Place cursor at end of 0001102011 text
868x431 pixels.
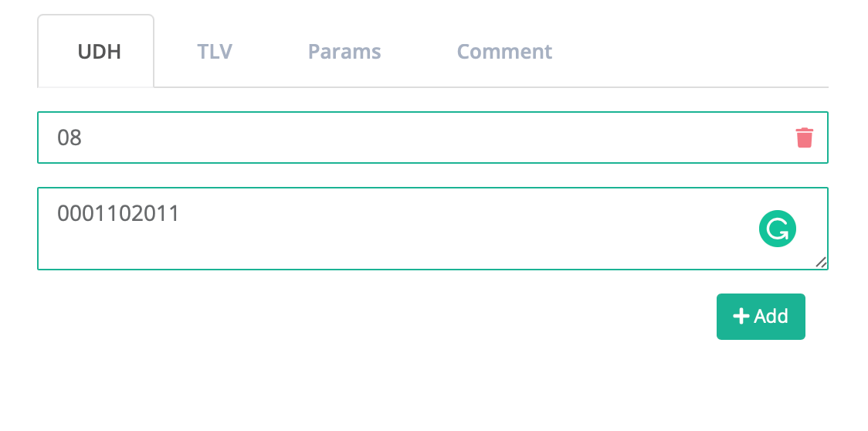pyautogui.click(x=180, y=213)
